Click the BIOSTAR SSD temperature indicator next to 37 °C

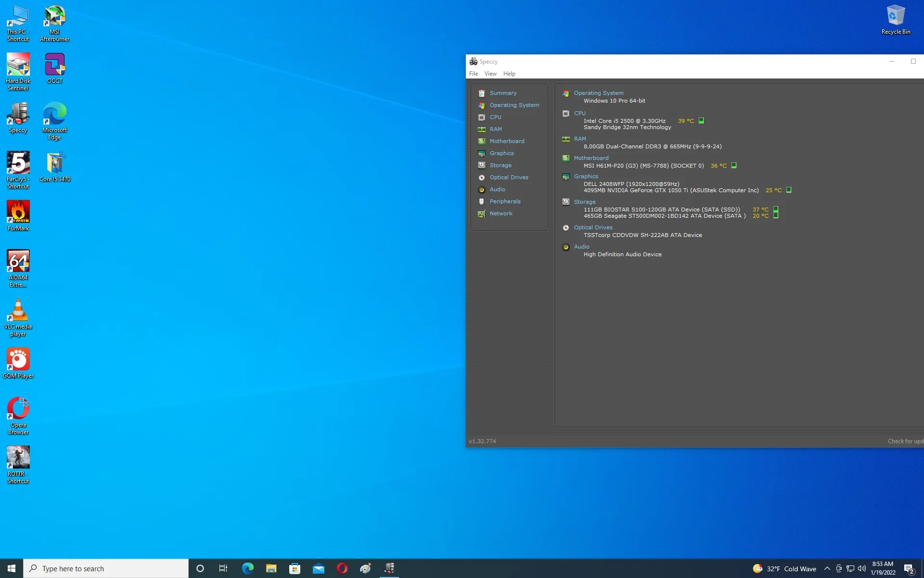pos(776,209)
